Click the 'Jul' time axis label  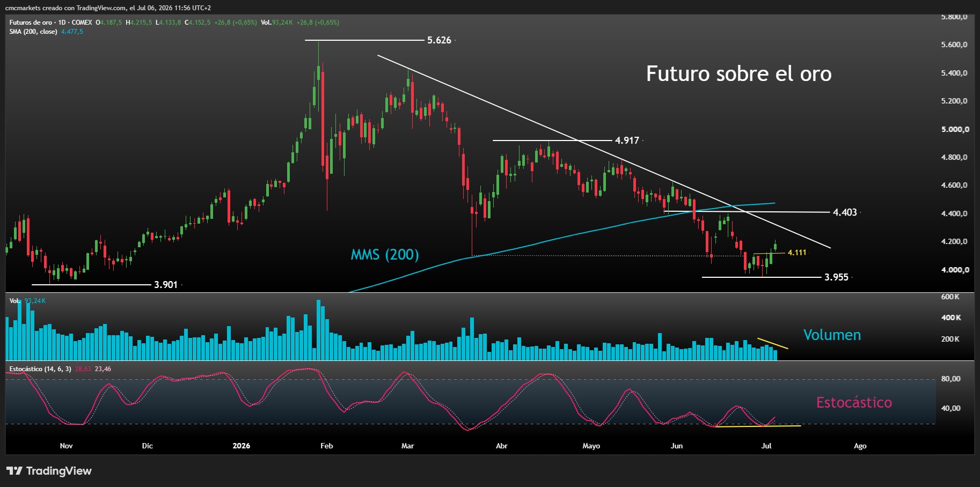click(766, 446)
